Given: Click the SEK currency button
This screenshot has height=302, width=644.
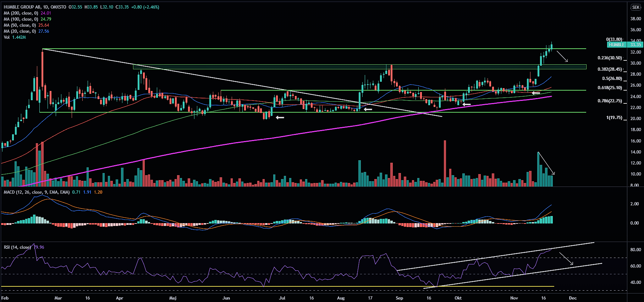Looking at the screenshot, I should coord(635,7).
